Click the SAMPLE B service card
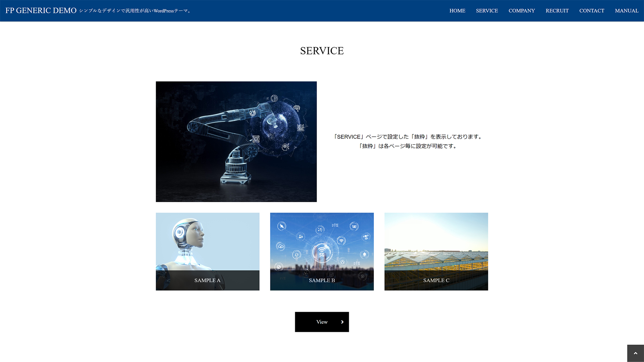This screenshot has height=362, width=644. click(322, 251)
